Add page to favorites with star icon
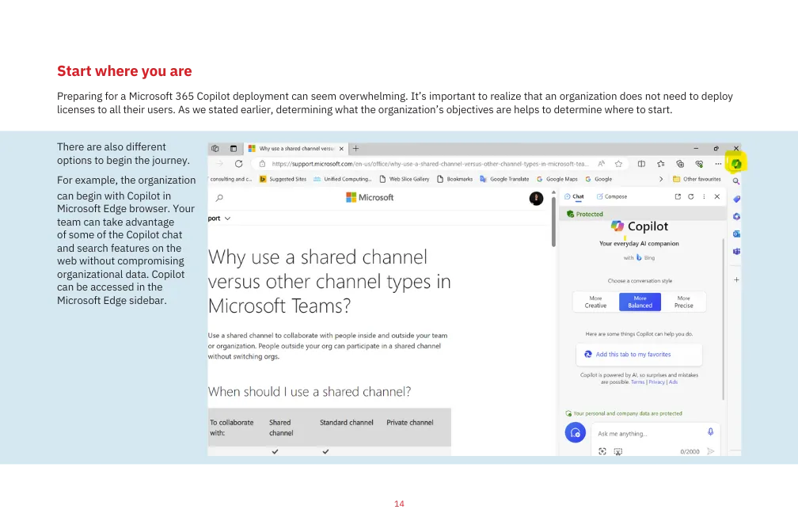 (x=618, y=164)
